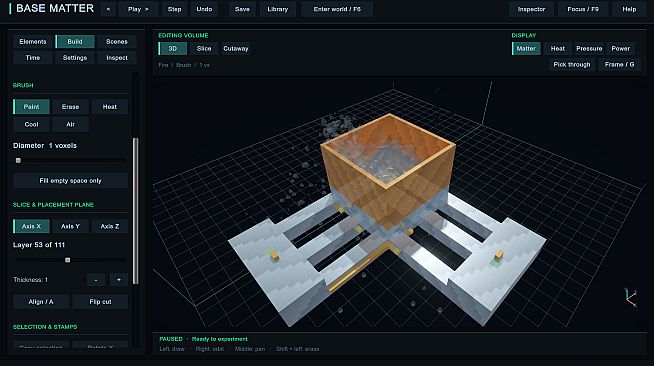Image resolution: width=654 pixels, height=366 pixels.
Task: Select the Build tab
Action: [75, 42]
